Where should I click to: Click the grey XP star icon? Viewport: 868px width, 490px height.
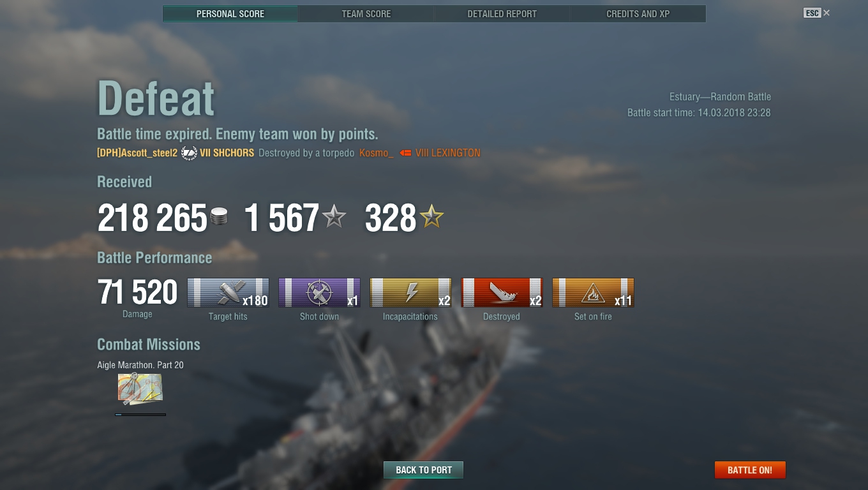334,217
